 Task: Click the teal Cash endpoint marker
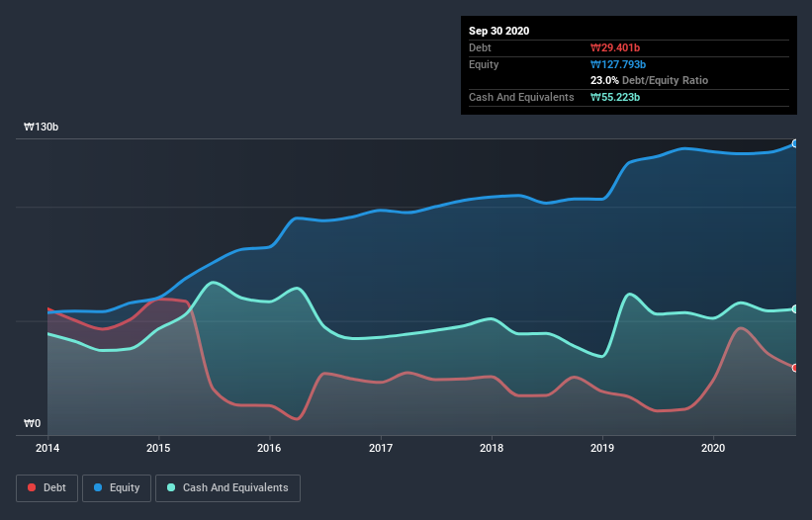click(x=795, y=308)
